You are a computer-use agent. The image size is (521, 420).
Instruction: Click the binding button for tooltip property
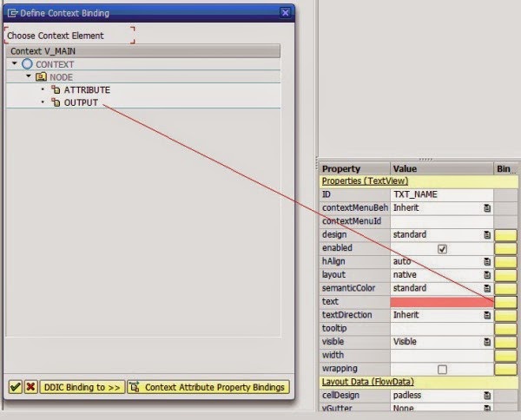tap(505, 329)
